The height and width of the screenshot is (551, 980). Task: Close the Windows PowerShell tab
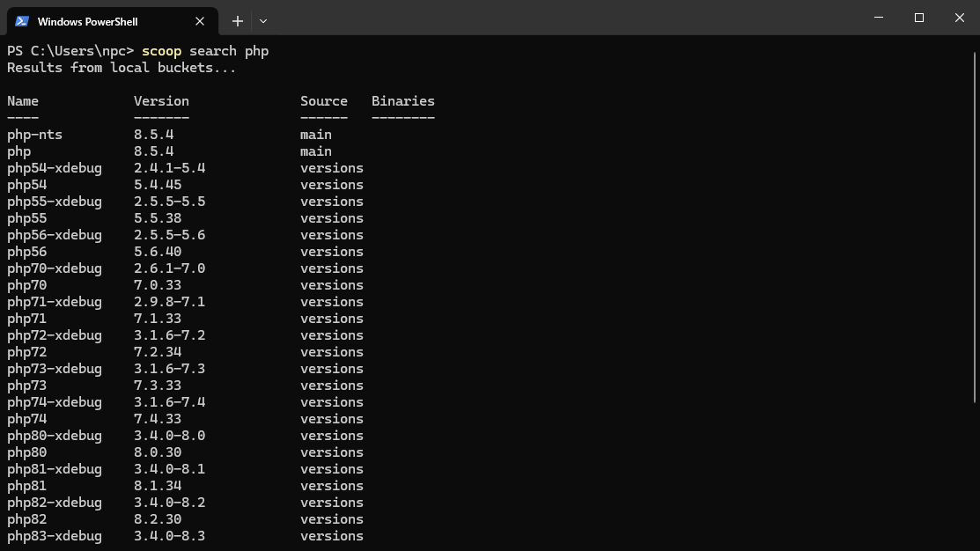coord(200,21)
